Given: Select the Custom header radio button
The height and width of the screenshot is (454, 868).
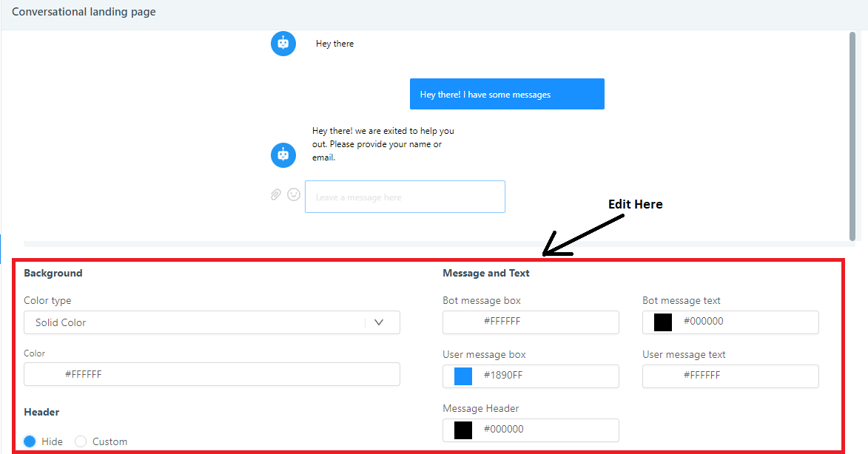Looking at the screenshot, I should point(81,441).
